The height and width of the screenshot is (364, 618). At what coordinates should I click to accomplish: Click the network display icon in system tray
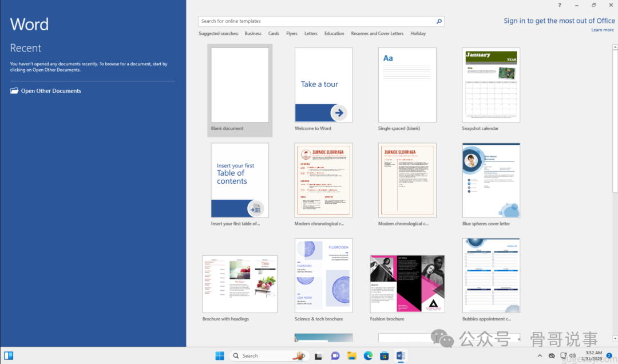[564, 356]
